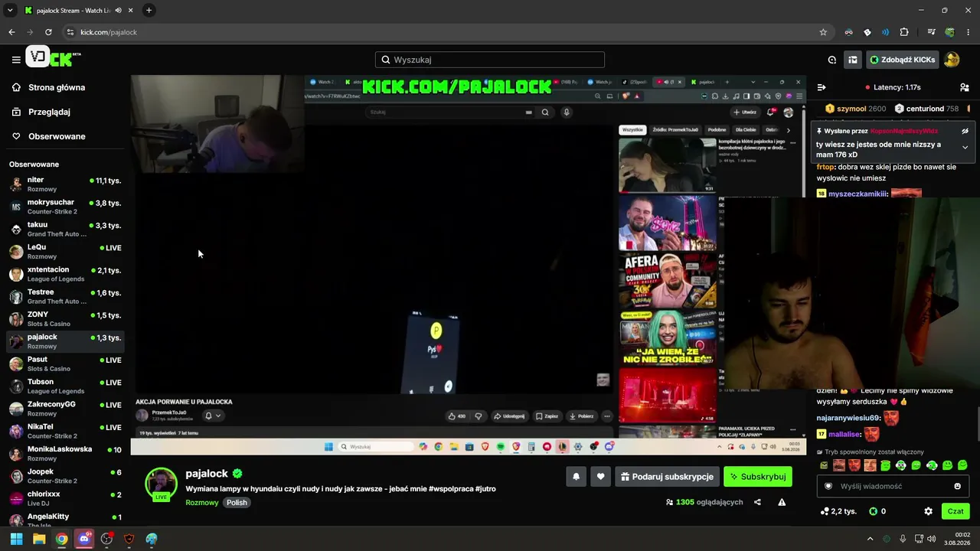Bookmark this page with the star icon
Screen dimensions: 980x551
(823, 32)
